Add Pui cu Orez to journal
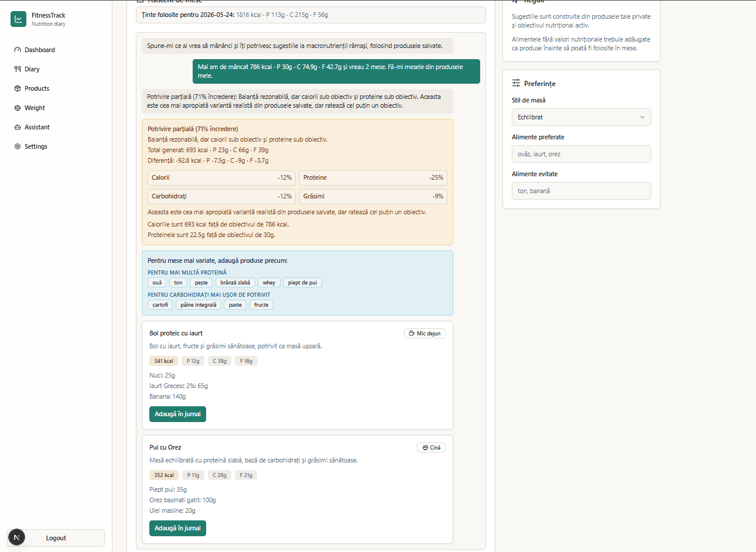Screen dimensions: 756x552 [x=177, y=528]
